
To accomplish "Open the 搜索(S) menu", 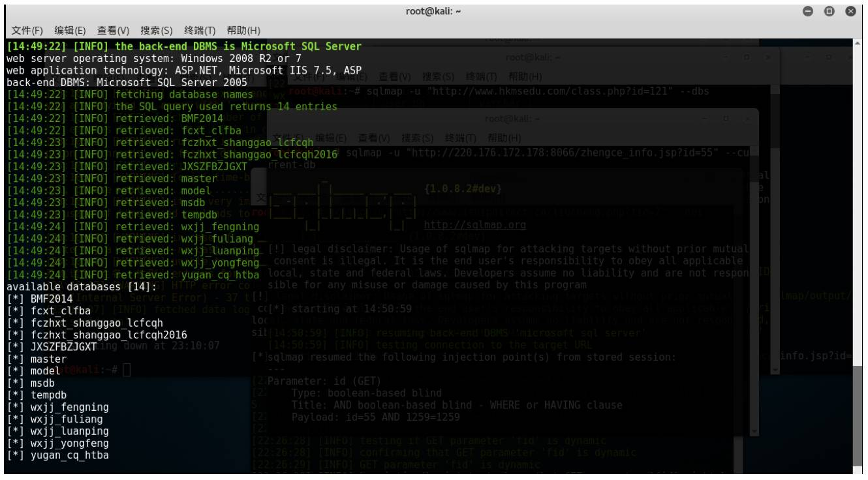I will tap(157, 31).
